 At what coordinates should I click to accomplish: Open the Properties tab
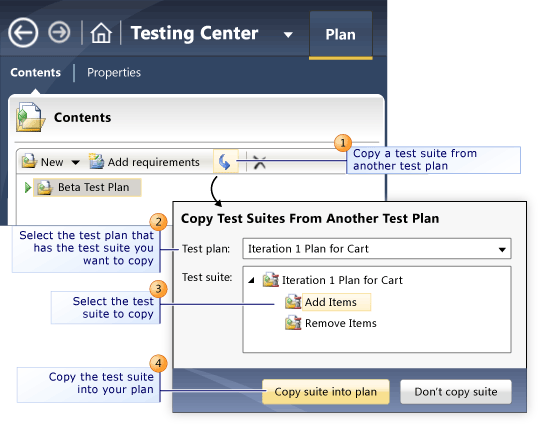(x=114, y=72)
